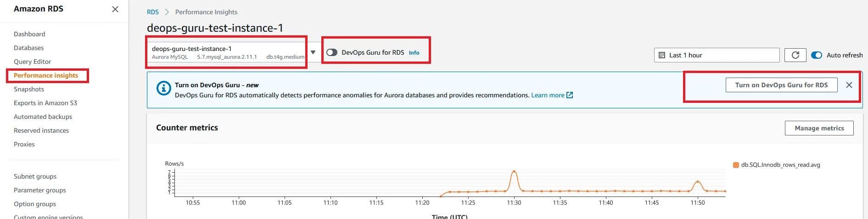Click the chart peak at 11:30
Image resolution: width=868 pixels, height=219 pixels.
coord(514,172)
